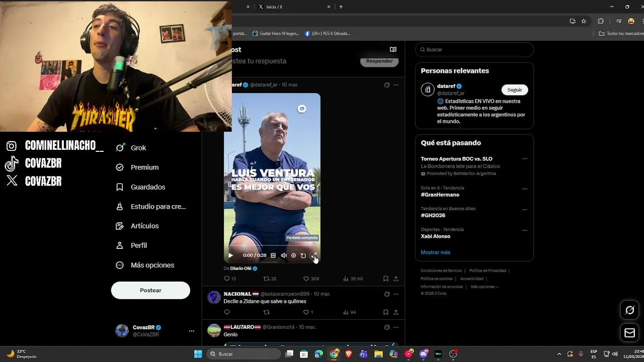Open options for Torneo Apertura trend
Viewport: 644px width, 362px height.
click(x=524, y=159)
